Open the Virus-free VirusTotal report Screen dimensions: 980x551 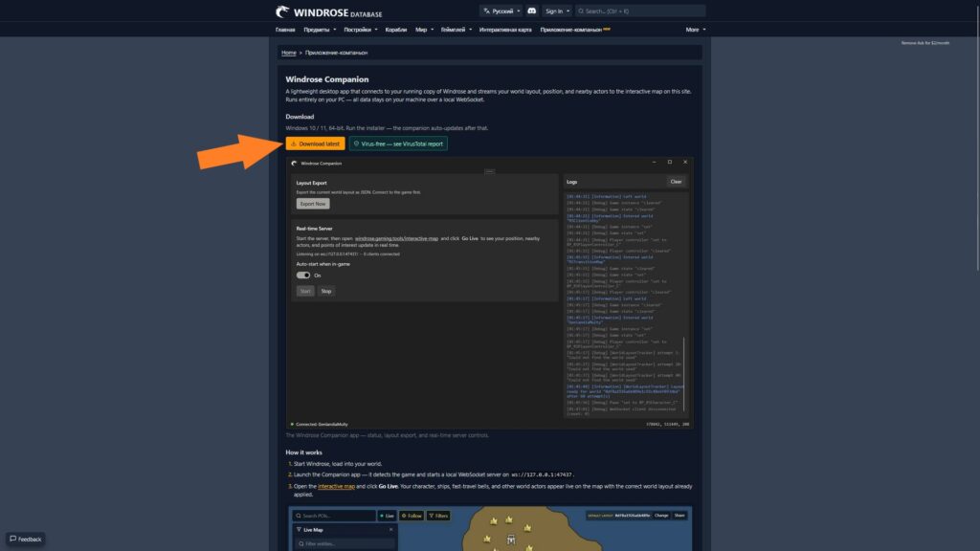tap(398, 143)
